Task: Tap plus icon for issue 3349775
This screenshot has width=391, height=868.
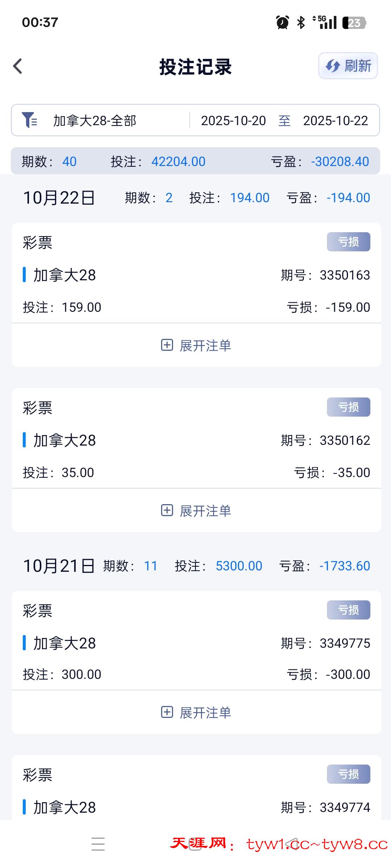Action: click(x=167, y=712)
